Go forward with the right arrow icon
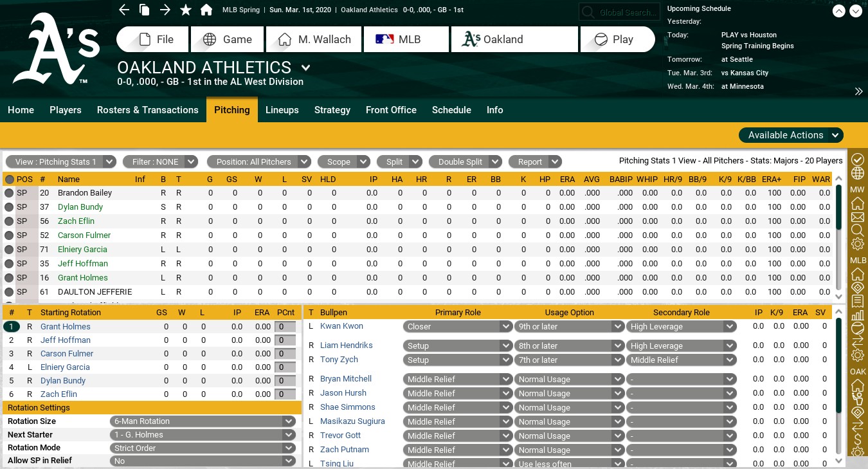868x469 pixels. coord(165,10)
